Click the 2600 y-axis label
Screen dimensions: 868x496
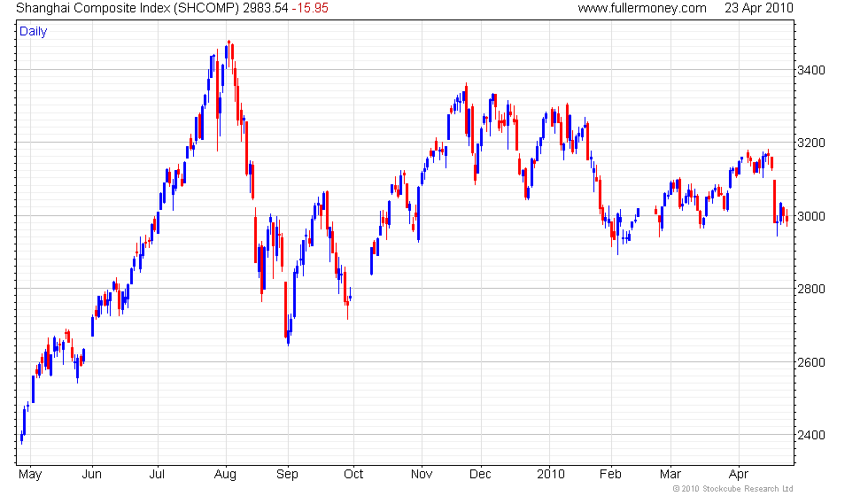coord(811,362)
